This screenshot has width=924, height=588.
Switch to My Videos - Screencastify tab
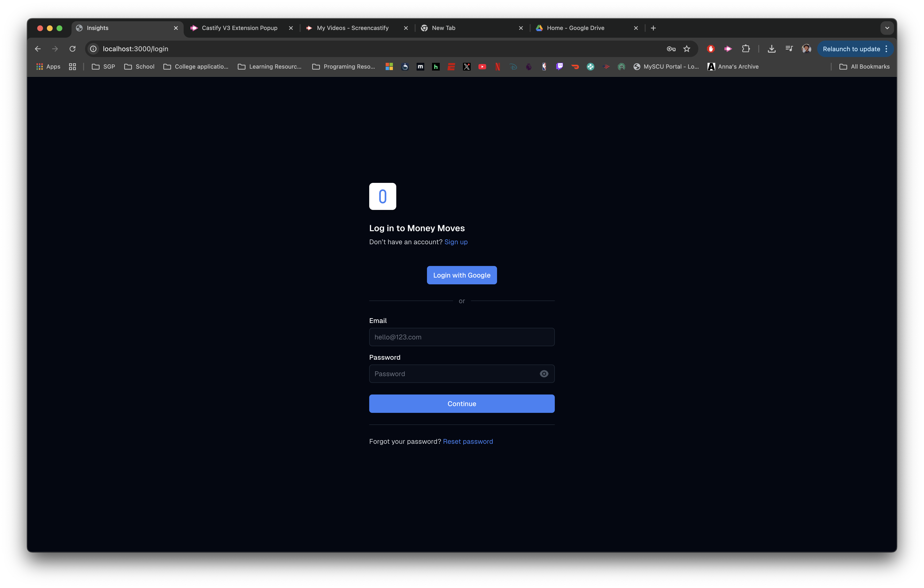[x=352, y=28]
